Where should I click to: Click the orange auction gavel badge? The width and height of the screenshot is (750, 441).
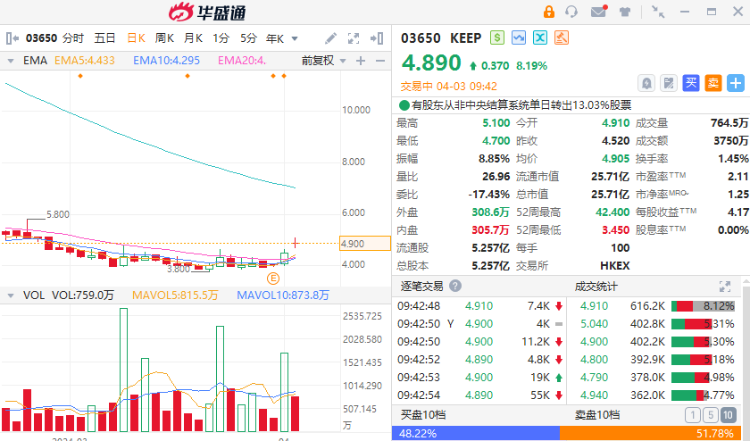click(x=562, y=38)
